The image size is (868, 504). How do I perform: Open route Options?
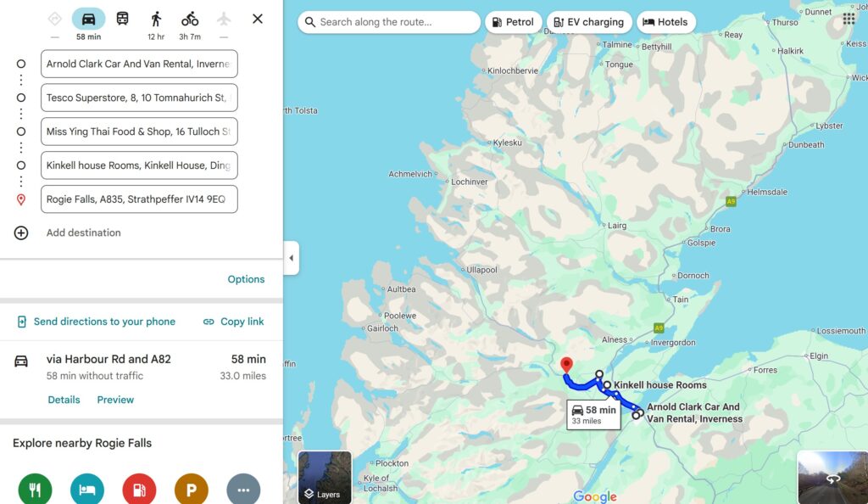246,279
